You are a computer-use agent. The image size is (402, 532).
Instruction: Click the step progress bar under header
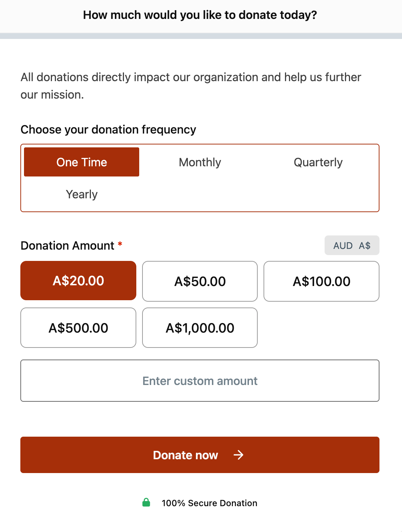(201, 36)
